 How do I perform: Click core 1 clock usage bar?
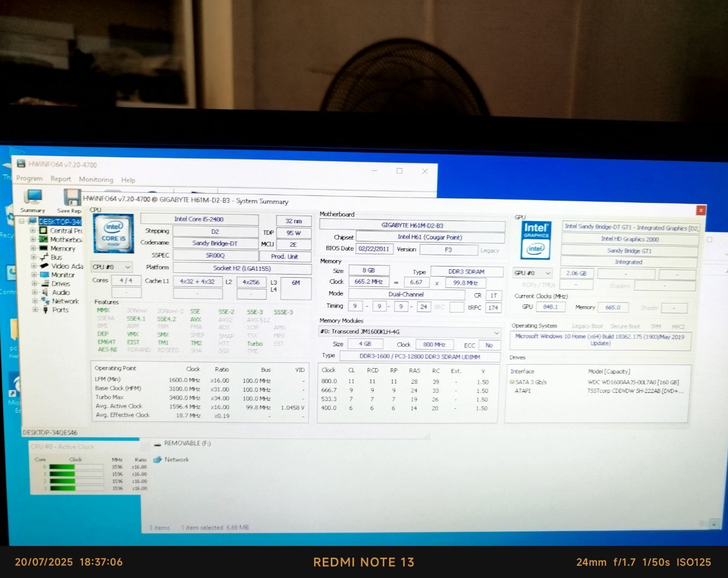click(77, 474)
